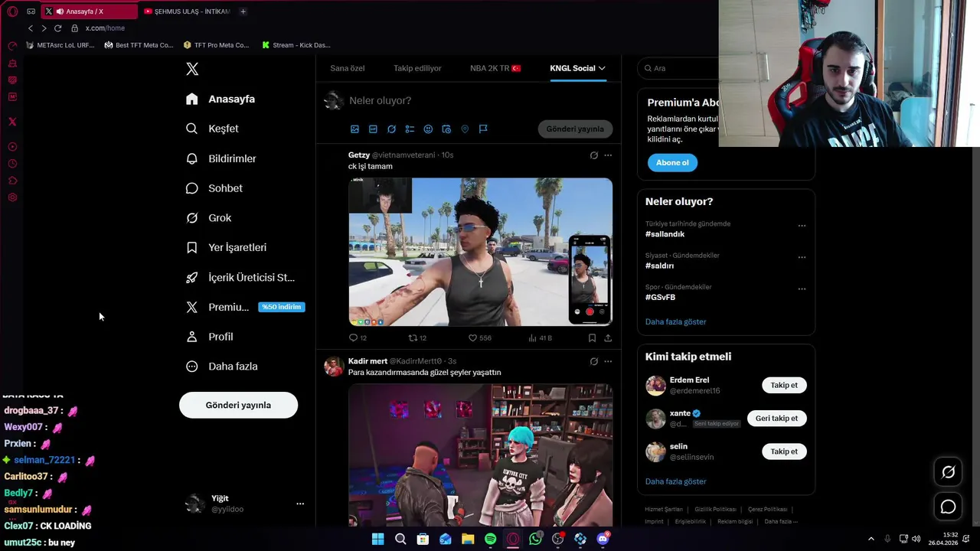The height and width of the screenshot is (551, 980).
Task: Click Geri takip et for xante
Action: [x=776, y=419]
